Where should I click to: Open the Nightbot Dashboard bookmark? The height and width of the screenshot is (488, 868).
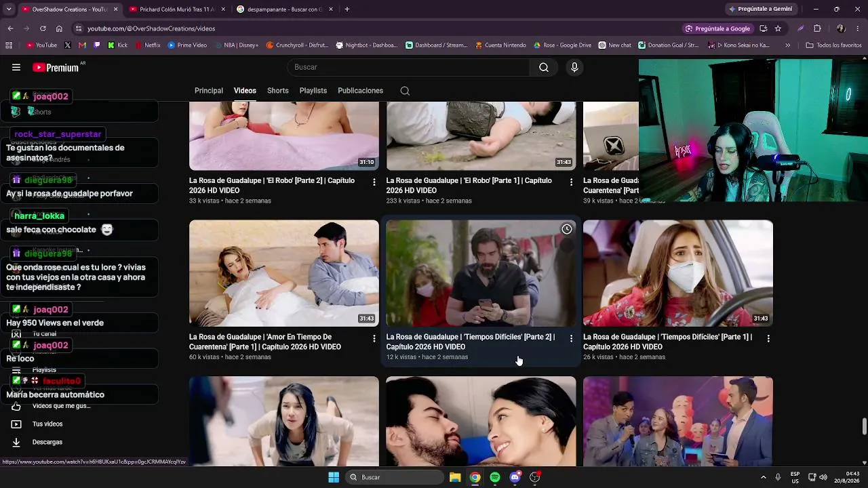click(x=366, y=45)
